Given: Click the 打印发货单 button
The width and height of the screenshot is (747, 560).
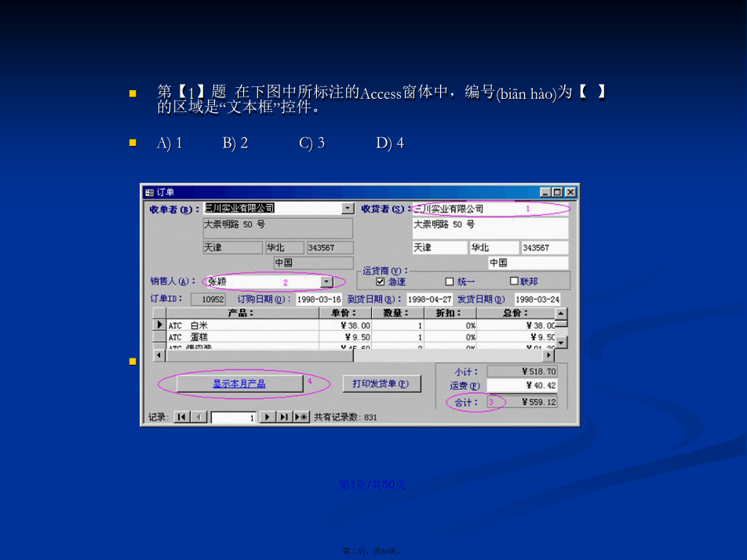Looking at the screenshot, I should 381,384.
